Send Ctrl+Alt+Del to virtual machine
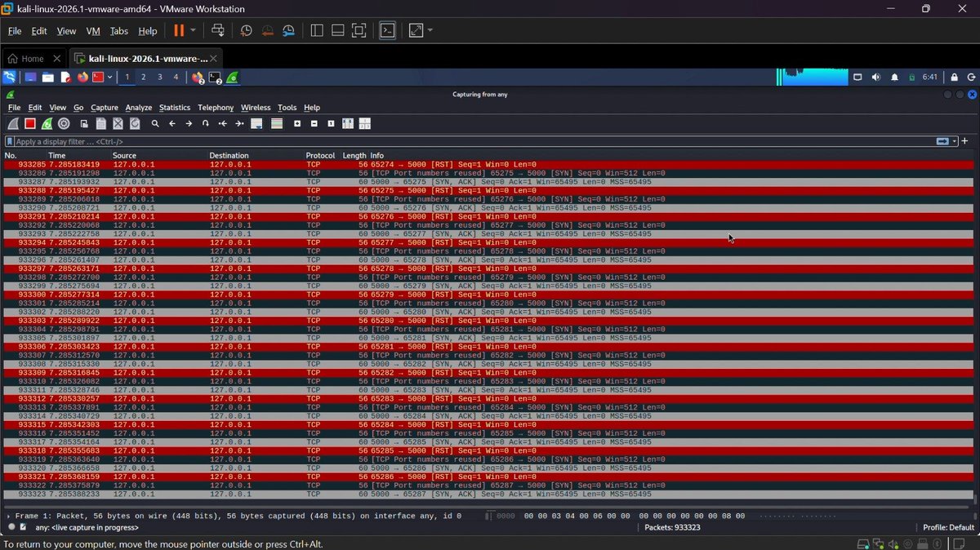Viewport: 980px width, 550px height. tap(218, 31)
